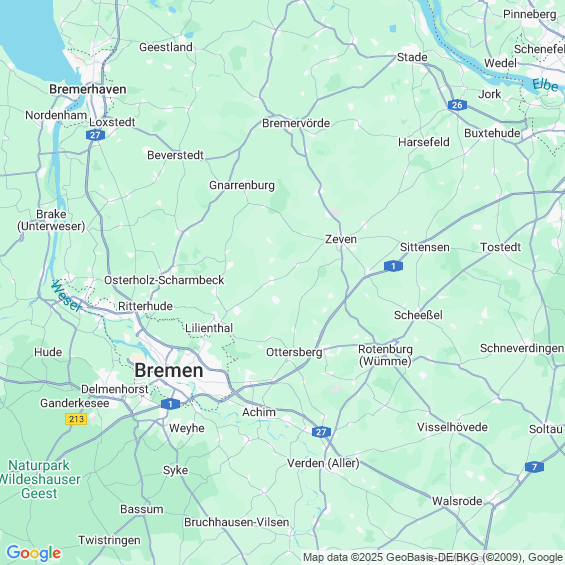Click the Stade town label

(x=412, y=57)
